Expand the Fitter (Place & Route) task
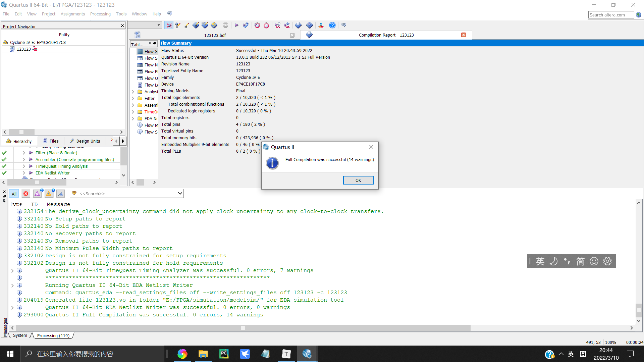The height and width of the screenshot is (362, 644). click(24, 153)
